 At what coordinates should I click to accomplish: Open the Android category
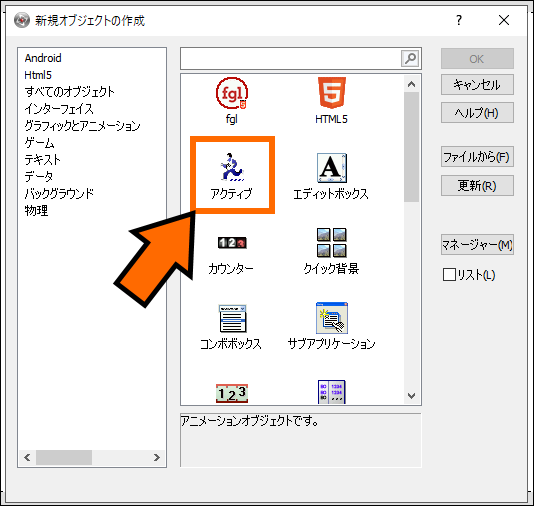43,58
